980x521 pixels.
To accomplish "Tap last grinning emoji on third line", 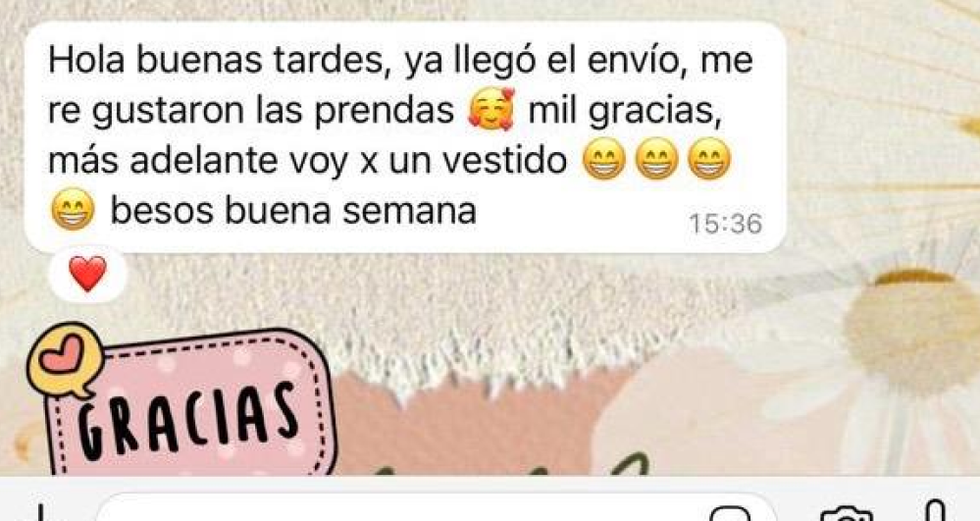I will (708, 159).
